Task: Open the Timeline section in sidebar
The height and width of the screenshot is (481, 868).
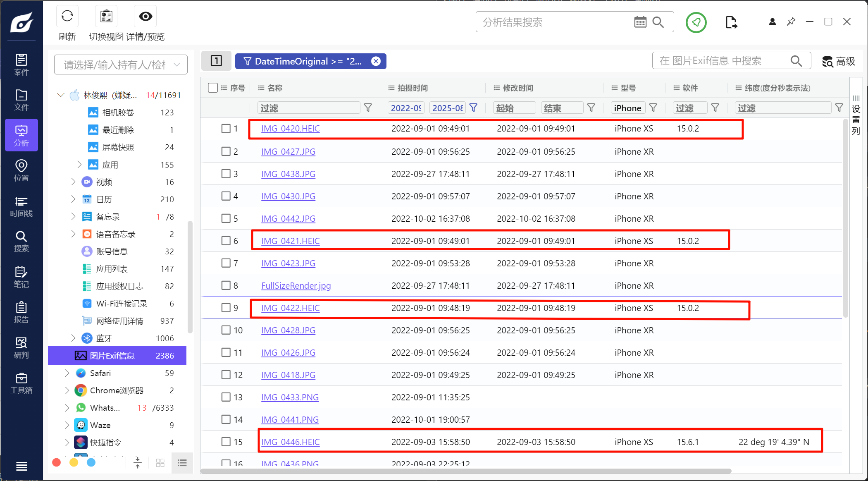Action: [x=21, y=206]
